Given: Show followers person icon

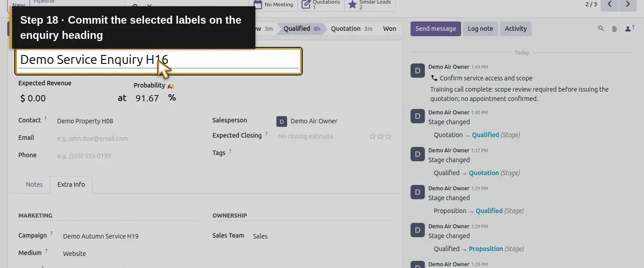Looking at the screenshot, I should [x=629, y=29].
